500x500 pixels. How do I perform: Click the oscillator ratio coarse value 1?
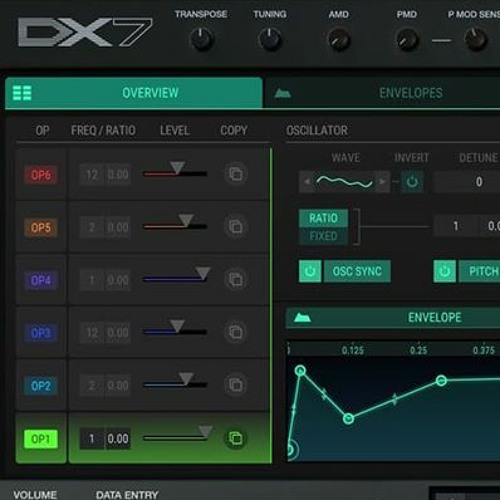pos(456,226)
